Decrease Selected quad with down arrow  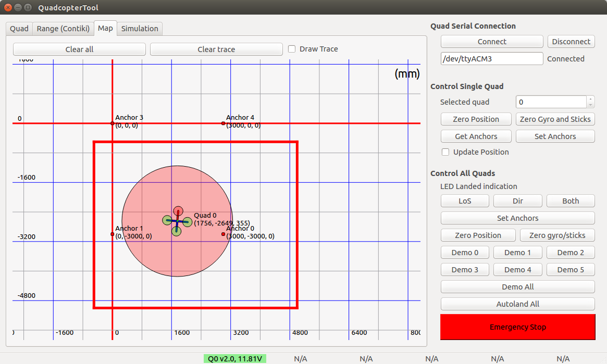(590, 105)
